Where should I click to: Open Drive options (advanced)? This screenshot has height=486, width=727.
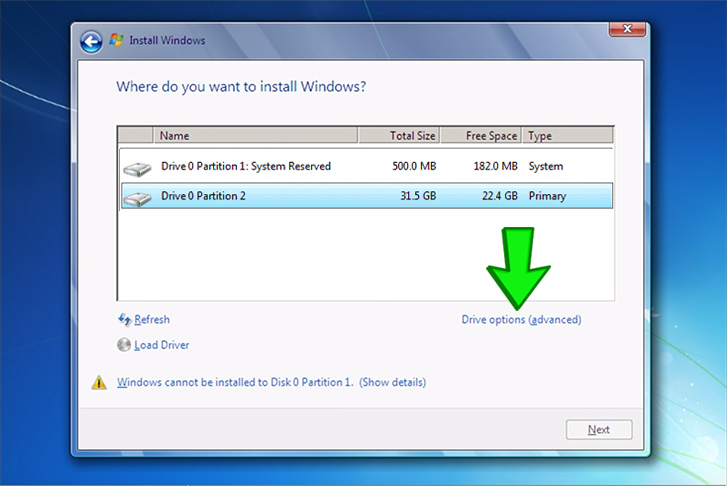521,320
